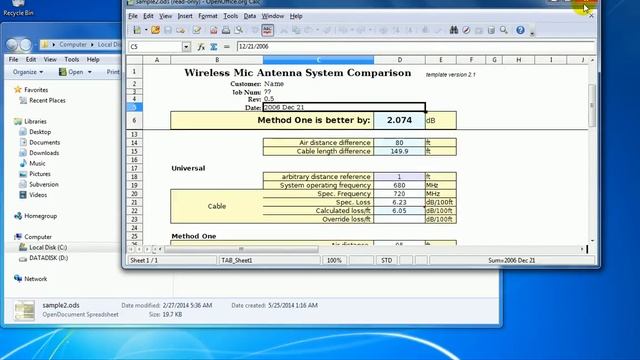Click the Sum sigma icon
The width and height of the screenshot is (640, 360).
213,47
